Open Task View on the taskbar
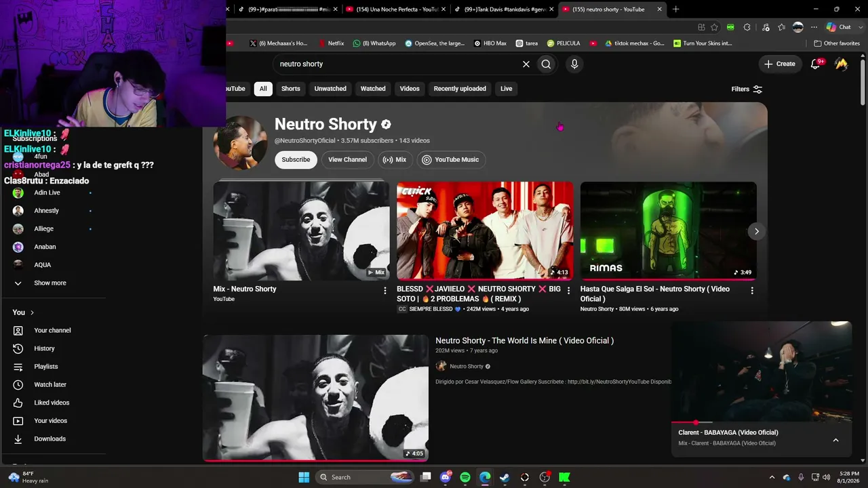This screenshot has height=488, width=868. pyautogui.click(x=426, y=477)
